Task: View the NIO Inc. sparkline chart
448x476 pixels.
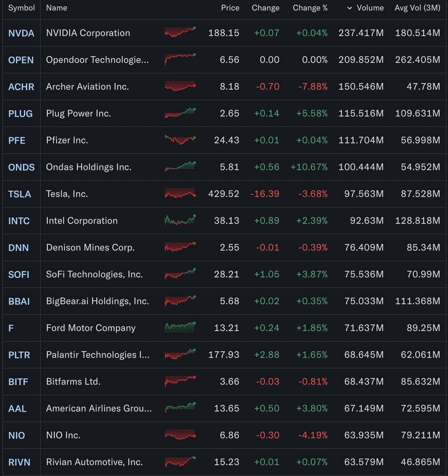Action: (180, 435)
